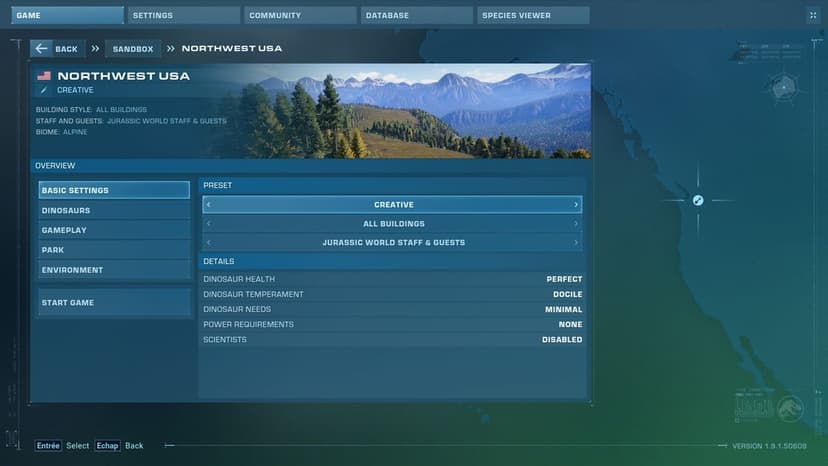Select Jurassic World Staff & Guests selector
828x466 pixels.
tap(392, 243)
